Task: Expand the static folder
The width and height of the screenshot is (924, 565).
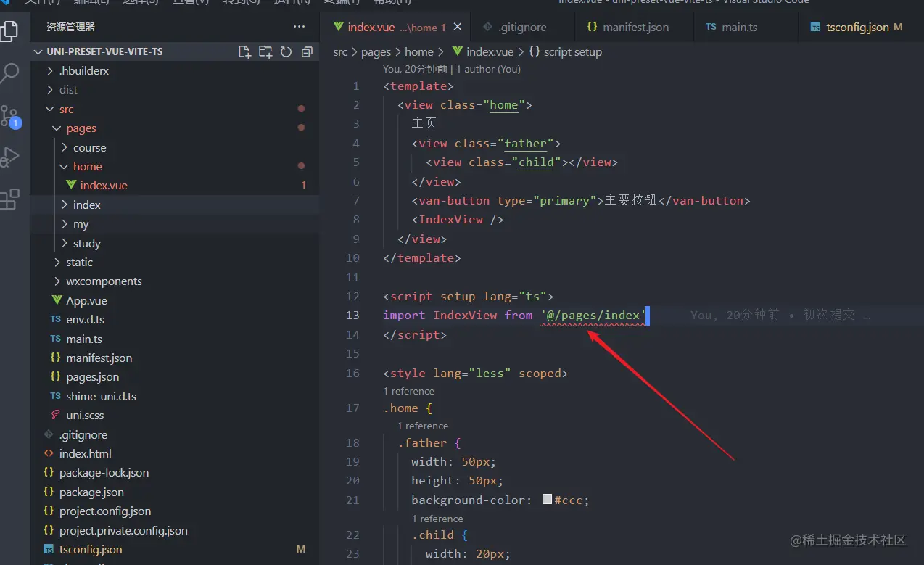Action: (174, 262)
